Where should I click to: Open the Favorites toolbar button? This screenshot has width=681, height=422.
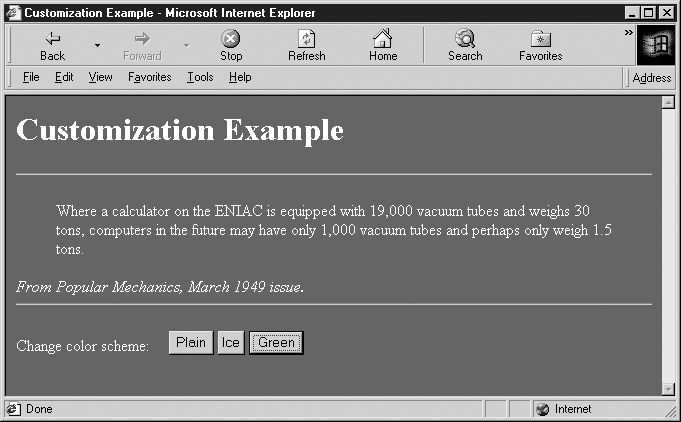coord(540,44)
